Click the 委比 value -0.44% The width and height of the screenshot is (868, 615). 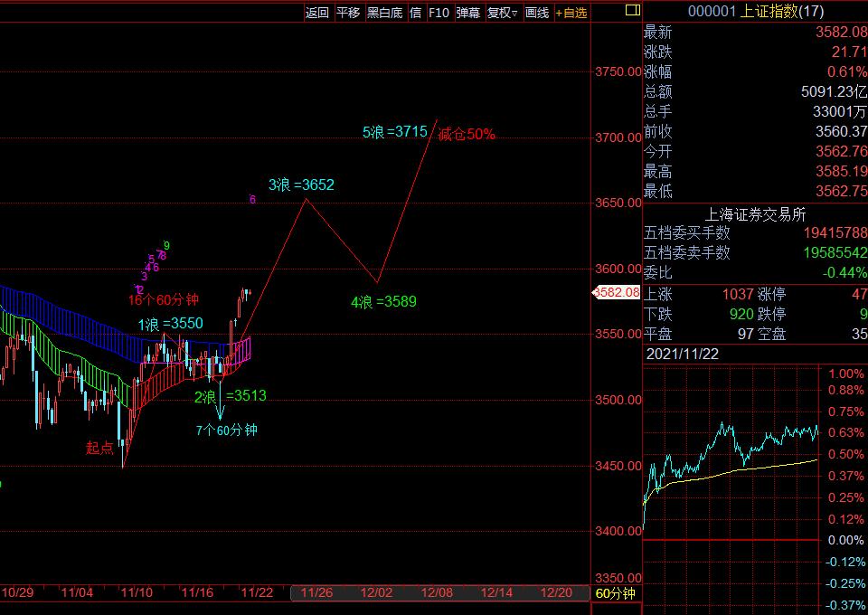(844, 272)
